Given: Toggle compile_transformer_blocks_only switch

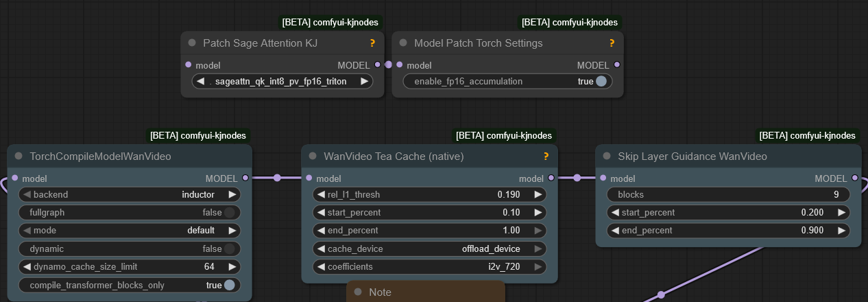Looking at the screenshot, I should click(230, 285).
